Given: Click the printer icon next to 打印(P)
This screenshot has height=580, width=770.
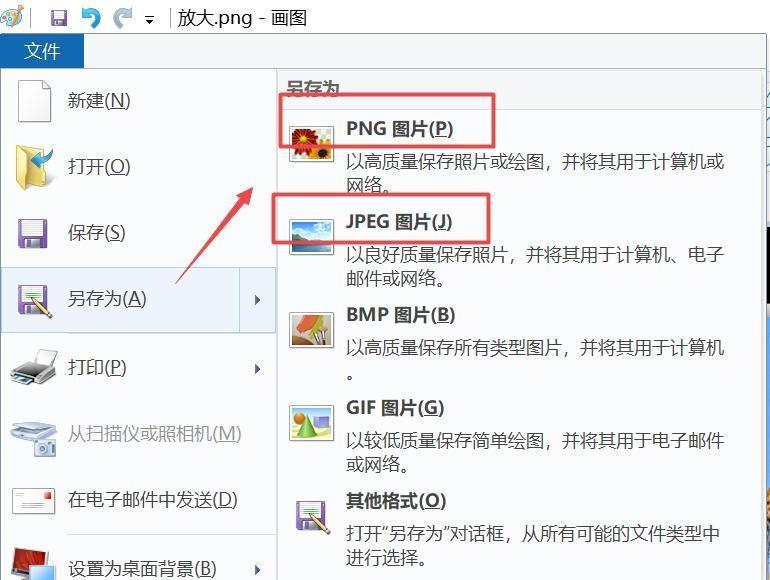Looking at the screenshot, I should [x=33, y=368].
